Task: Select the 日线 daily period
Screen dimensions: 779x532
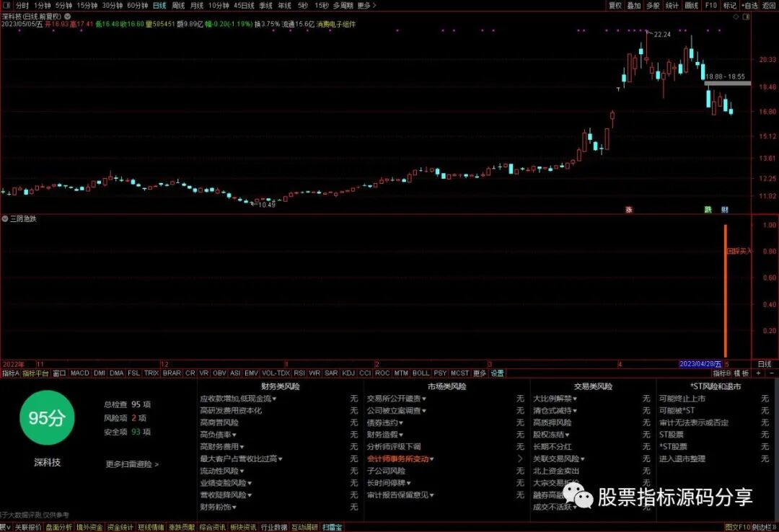Action: pos(159,6)
